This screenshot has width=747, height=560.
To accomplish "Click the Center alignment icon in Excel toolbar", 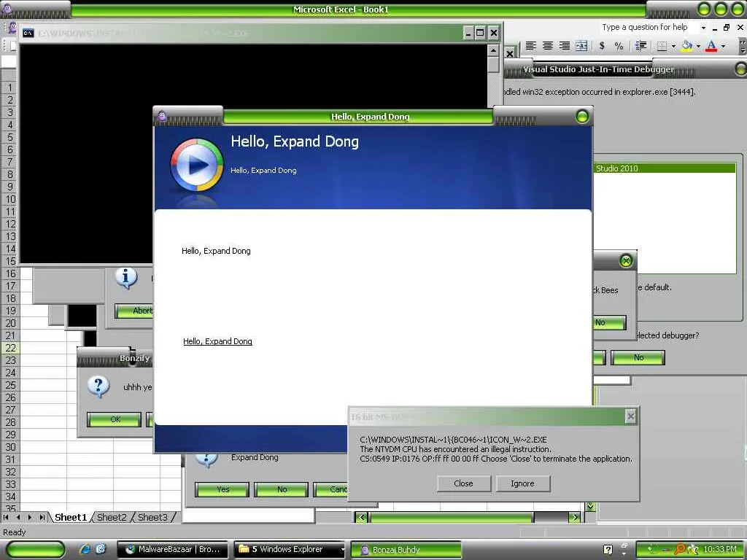I will point(548,46).
